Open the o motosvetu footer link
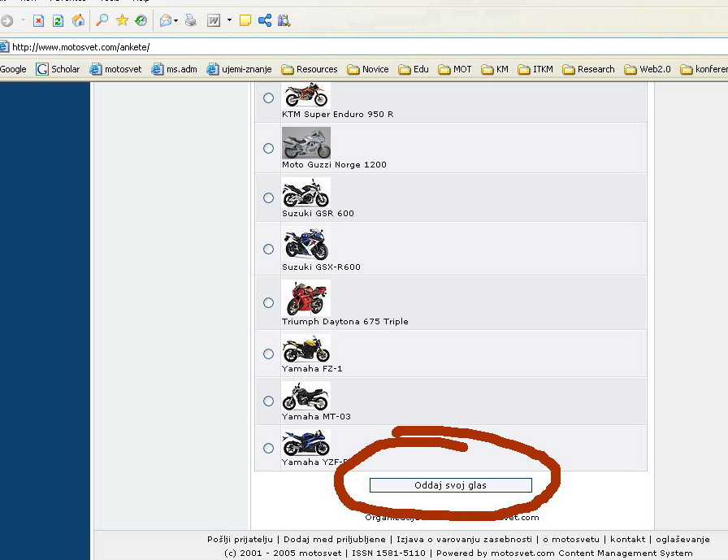The width and height of the screenshot is (728, 560). (571, 539)
